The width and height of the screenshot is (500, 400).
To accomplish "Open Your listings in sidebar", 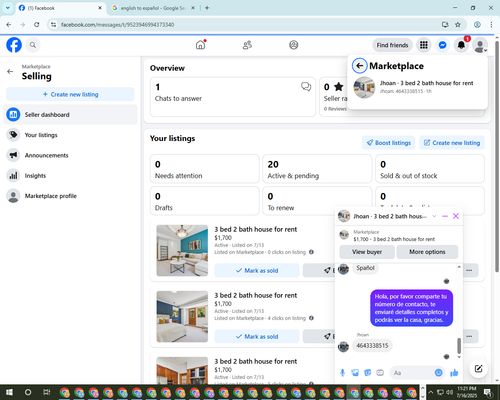I will 70,135.
